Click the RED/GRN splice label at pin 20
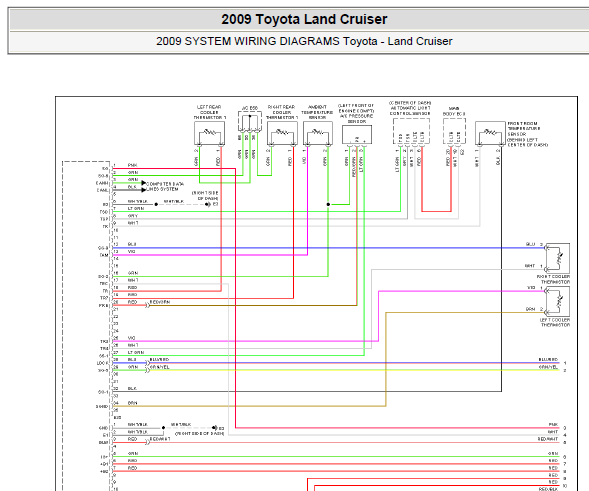The image size is (589, 491). (160, 302)
